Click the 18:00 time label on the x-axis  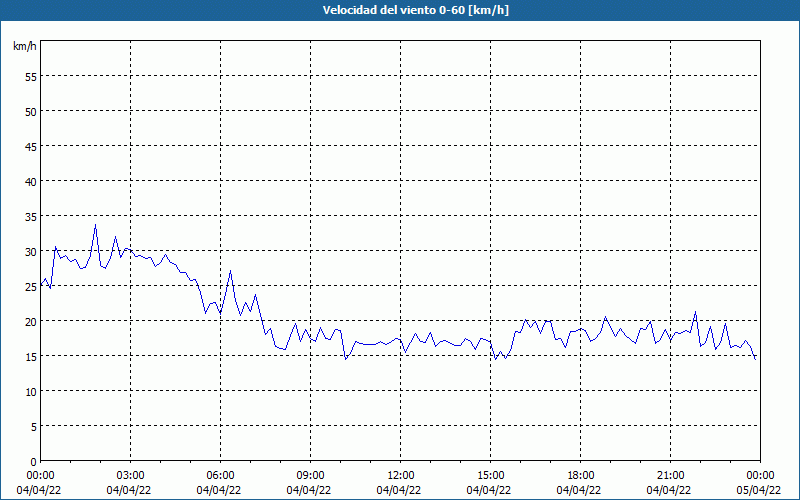(581, 476)
